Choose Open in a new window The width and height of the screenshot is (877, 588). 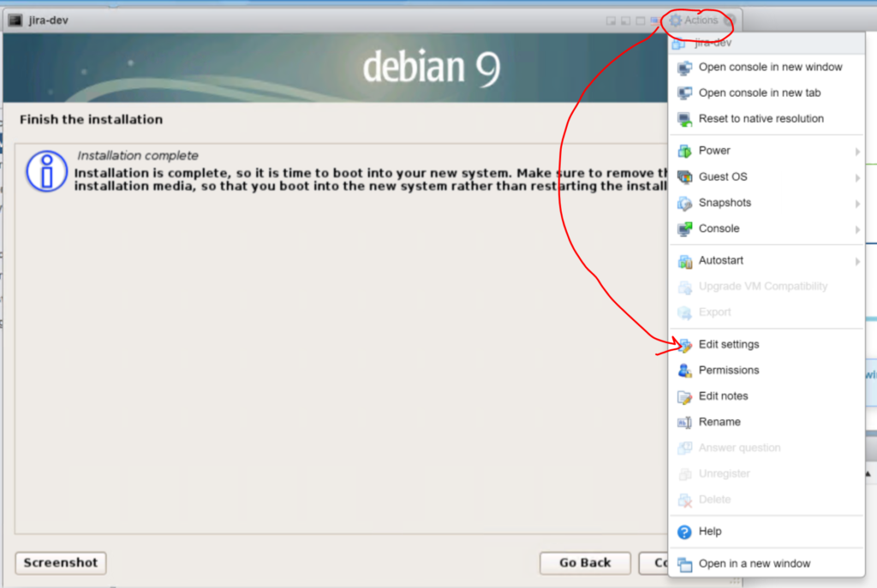[x=767, y=563]
